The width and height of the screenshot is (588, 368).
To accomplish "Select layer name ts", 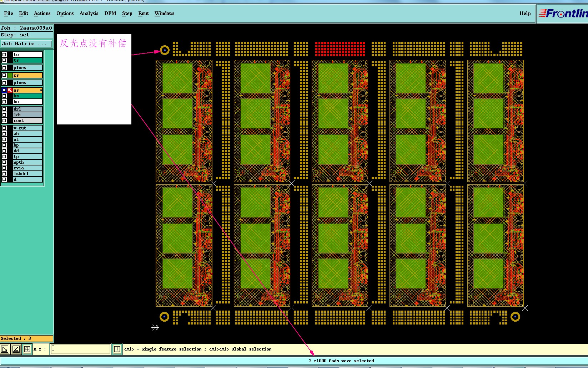I will tap(28, 60).
